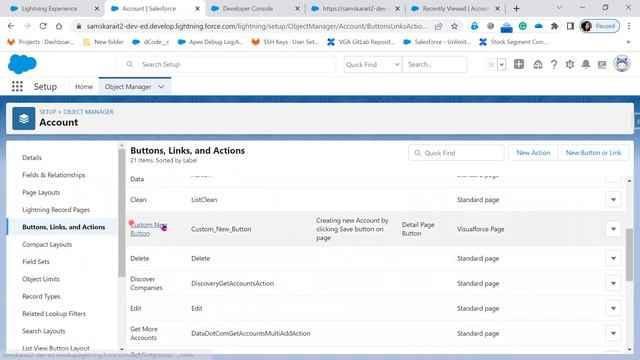Close the Lightning Experience tab

97,8
